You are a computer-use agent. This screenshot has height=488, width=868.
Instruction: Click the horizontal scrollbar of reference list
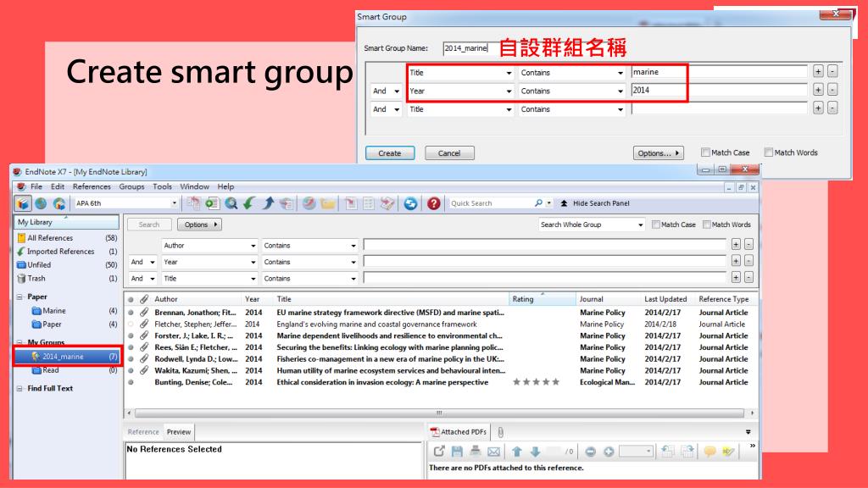point(439,413)
